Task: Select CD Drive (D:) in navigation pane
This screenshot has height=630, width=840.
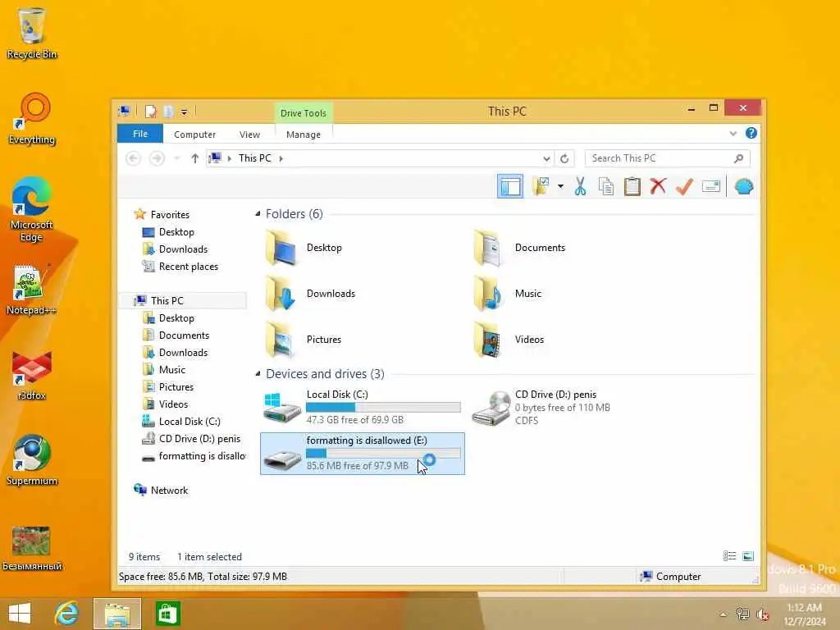Action: [199, 439]
